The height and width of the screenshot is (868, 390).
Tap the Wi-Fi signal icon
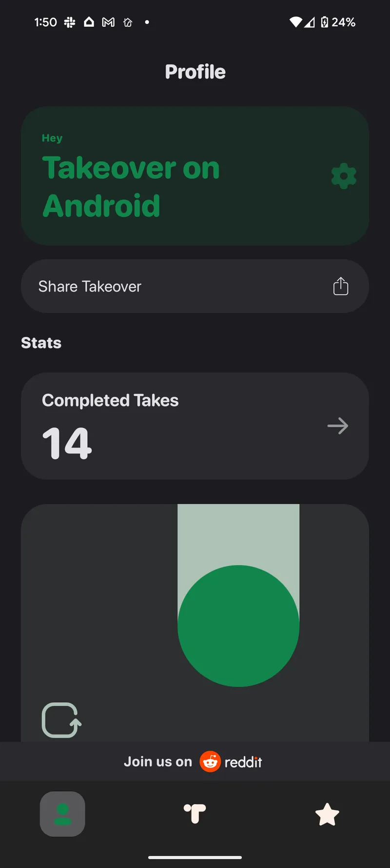295,22
